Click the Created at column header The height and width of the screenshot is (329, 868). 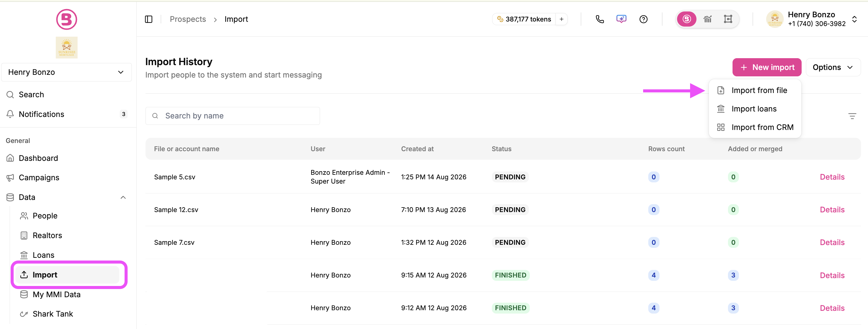tap(417, 149)
